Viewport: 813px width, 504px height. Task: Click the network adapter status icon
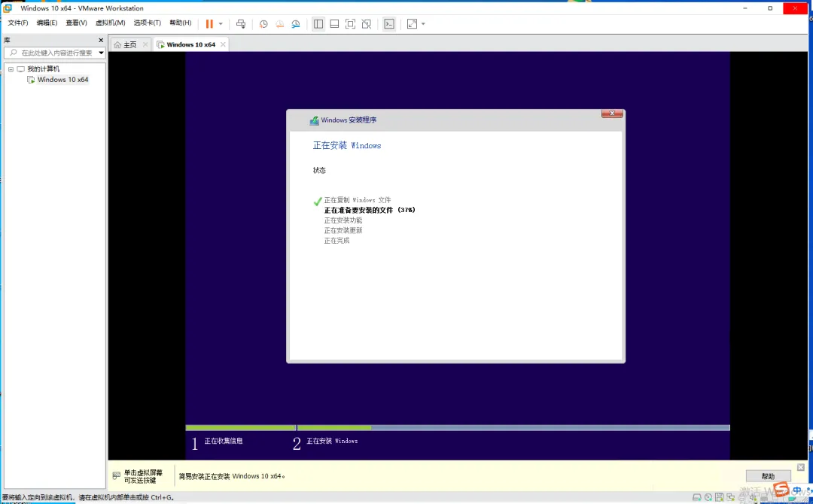(x=731, y=498)
